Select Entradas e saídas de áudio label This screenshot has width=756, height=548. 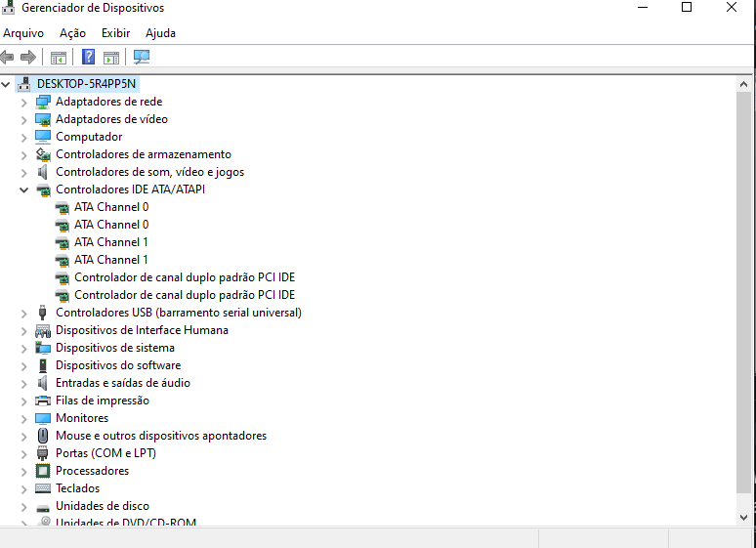pos(123,383)
